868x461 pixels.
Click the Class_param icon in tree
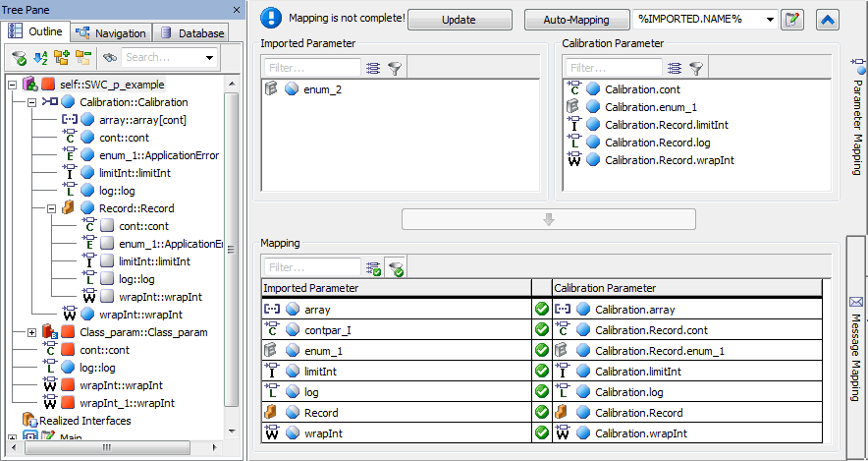tap(50, 332)
